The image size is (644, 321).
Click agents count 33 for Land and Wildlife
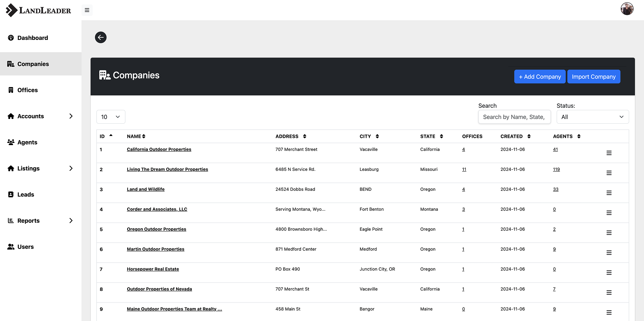556,189
